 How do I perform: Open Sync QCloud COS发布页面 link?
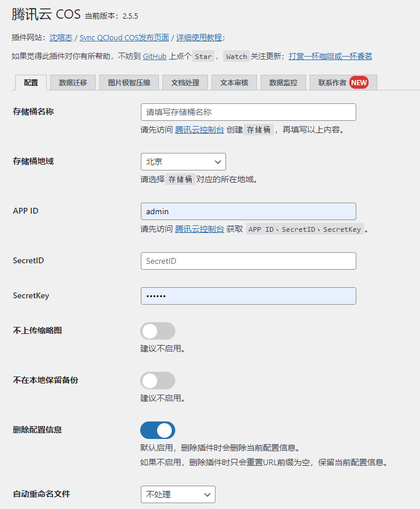124,38
